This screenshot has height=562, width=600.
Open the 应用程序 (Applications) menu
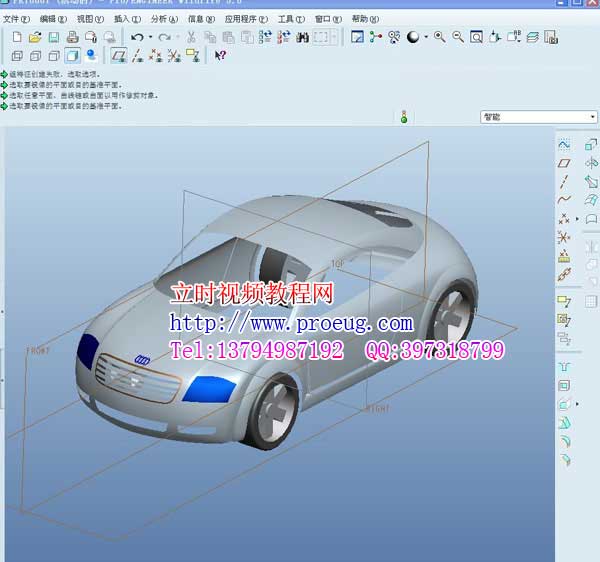point(246,19)
